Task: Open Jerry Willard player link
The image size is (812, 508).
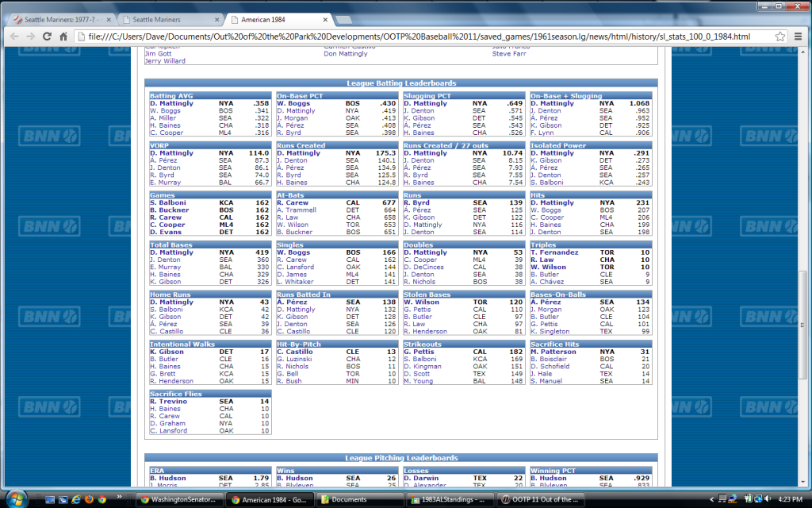Action: pos(165,61)
